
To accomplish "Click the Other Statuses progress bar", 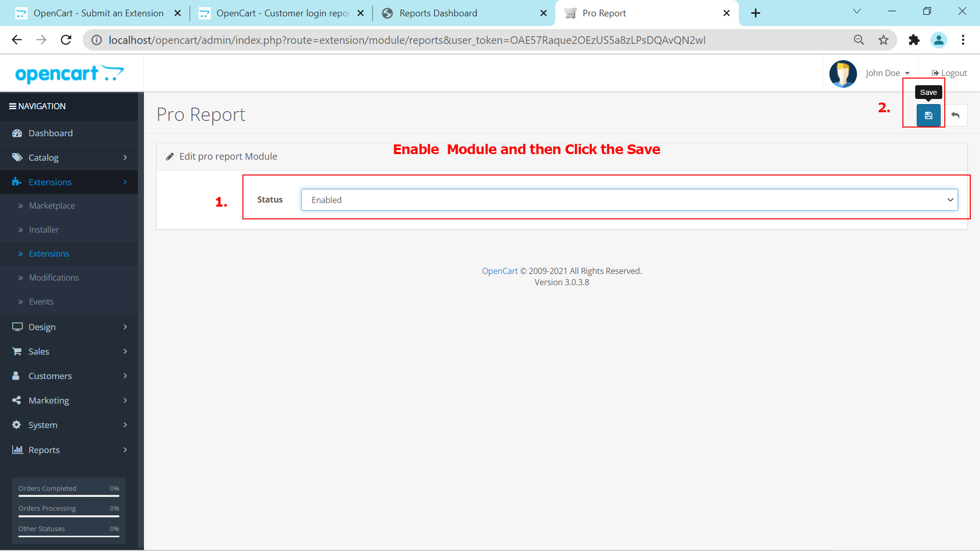I will (x=69, y=536).
